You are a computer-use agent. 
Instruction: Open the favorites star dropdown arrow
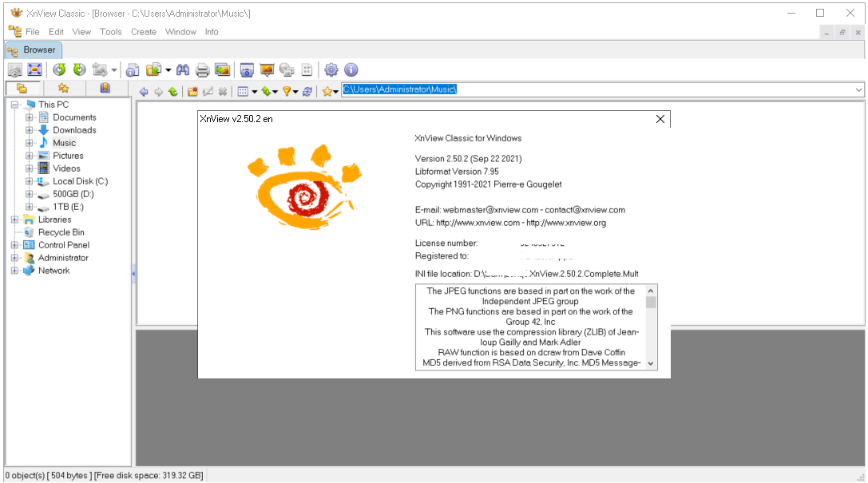(336, 92)
